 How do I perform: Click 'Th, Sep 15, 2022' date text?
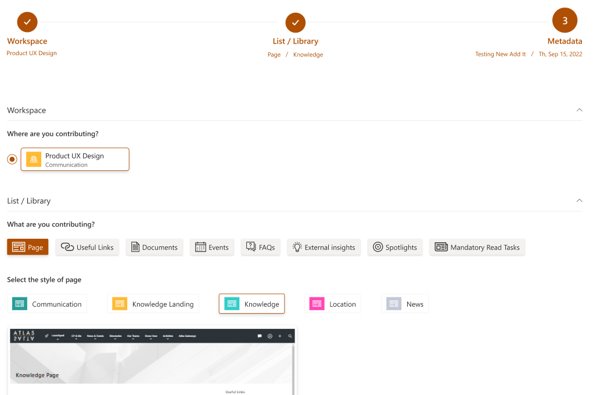[x=560, y=54]
